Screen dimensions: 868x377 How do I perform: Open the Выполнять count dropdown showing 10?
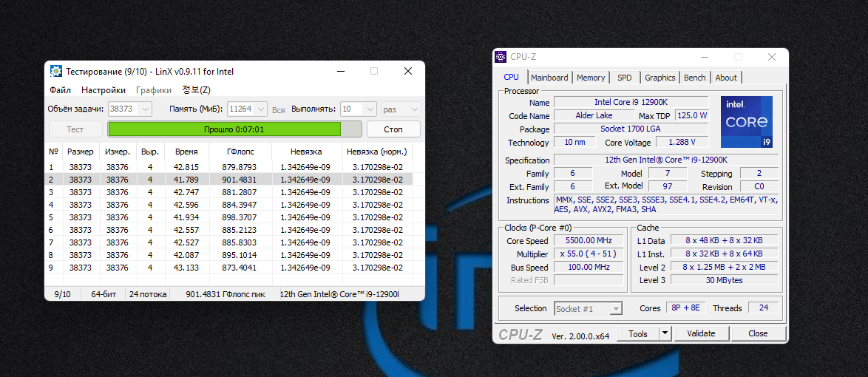[358, 109]
